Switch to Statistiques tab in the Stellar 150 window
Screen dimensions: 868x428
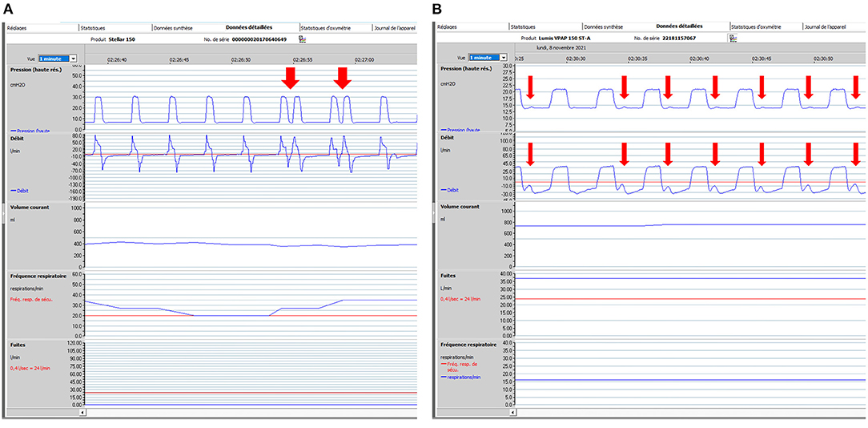(92, 27)
